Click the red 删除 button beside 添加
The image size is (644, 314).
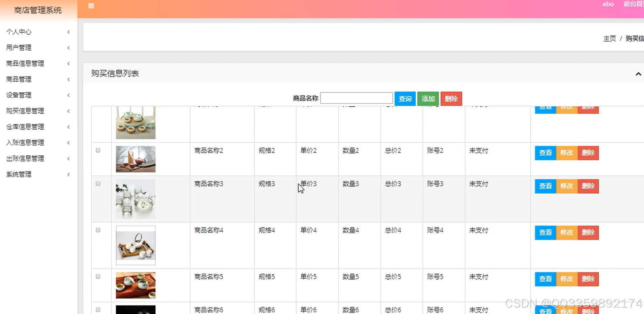point(451,99)
